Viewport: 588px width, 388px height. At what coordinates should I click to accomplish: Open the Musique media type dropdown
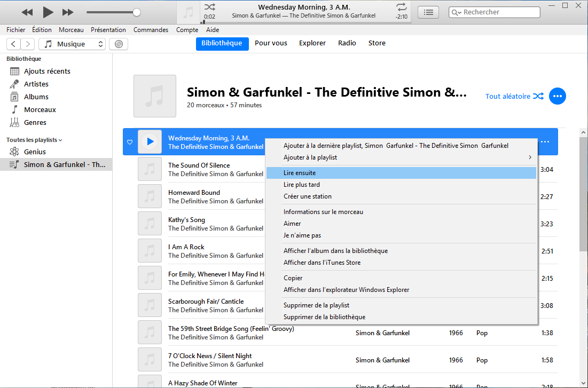(72, 44)
